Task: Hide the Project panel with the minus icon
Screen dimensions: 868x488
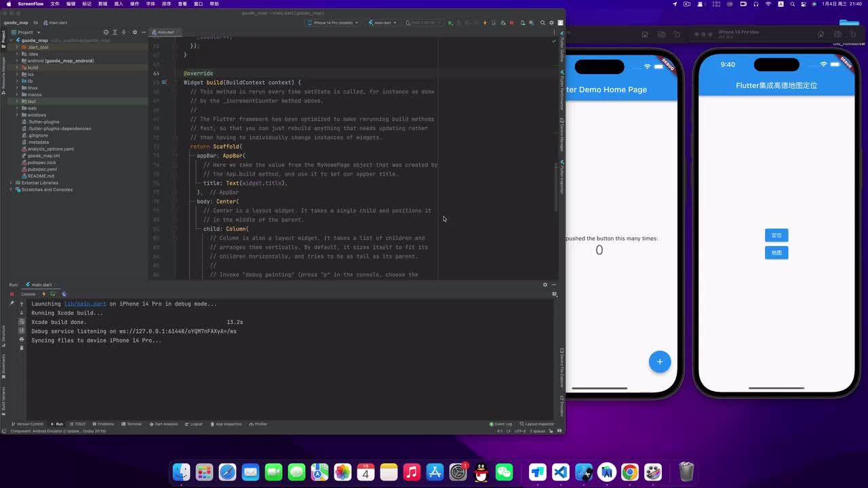Action: pyautogui.click(x=142, y=32)
